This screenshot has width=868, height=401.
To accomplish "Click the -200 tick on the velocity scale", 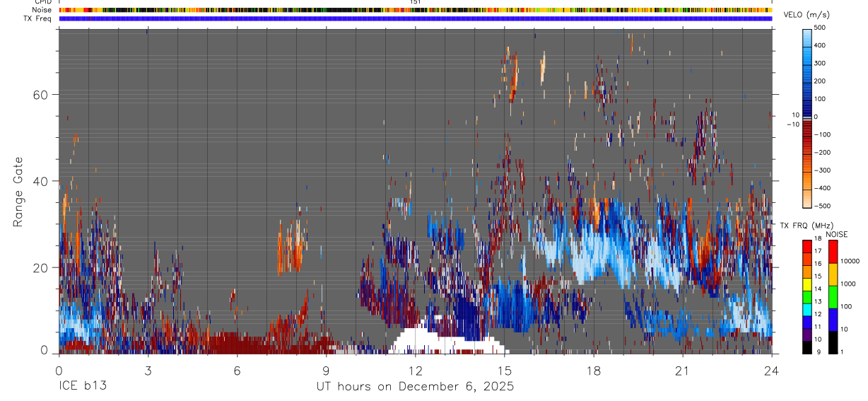I will tap(823, 153).
